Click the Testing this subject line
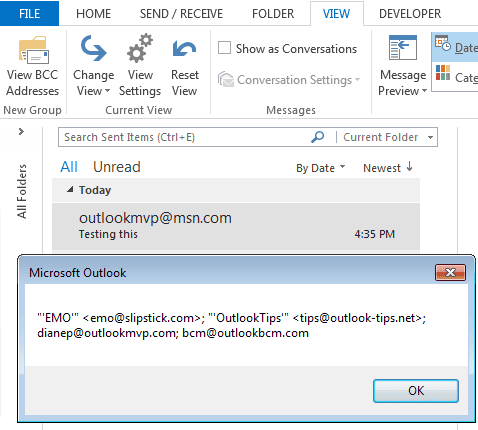478x430 pixels. point(108,234)
